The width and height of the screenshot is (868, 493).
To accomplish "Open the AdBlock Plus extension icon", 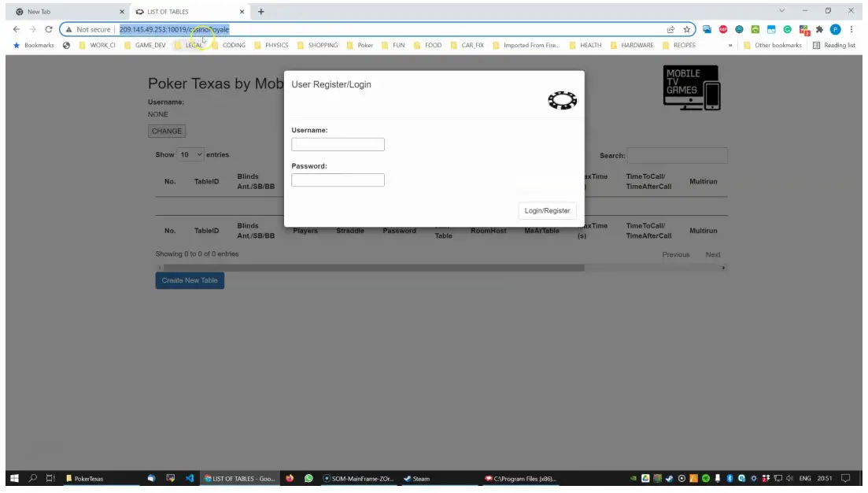I will point(723,29).
